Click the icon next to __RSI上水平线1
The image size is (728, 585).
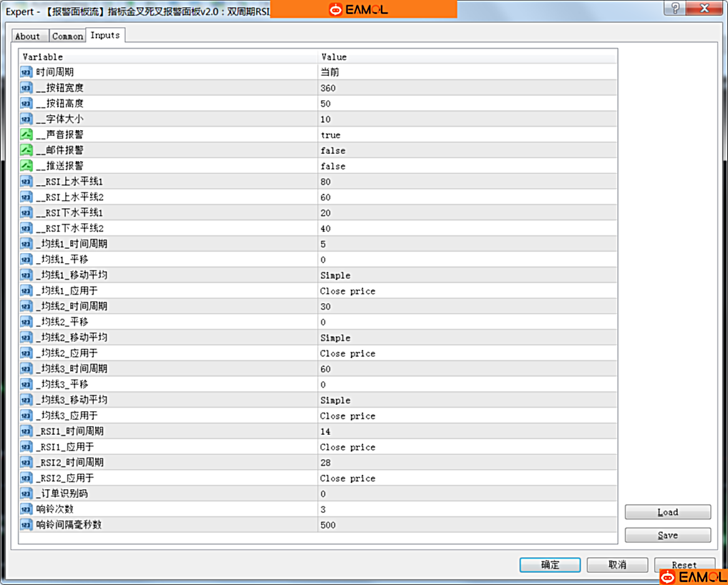(26, 182)
